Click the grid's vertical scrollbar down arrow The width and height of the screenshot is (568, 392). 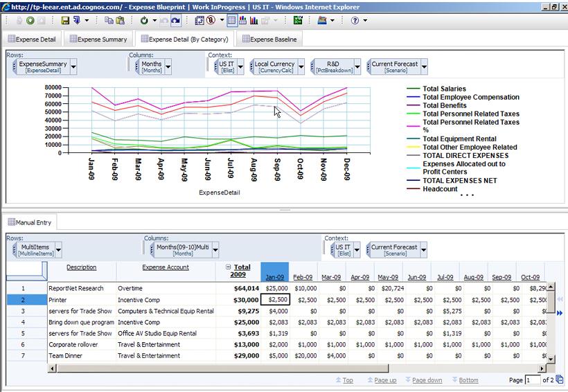551,359
